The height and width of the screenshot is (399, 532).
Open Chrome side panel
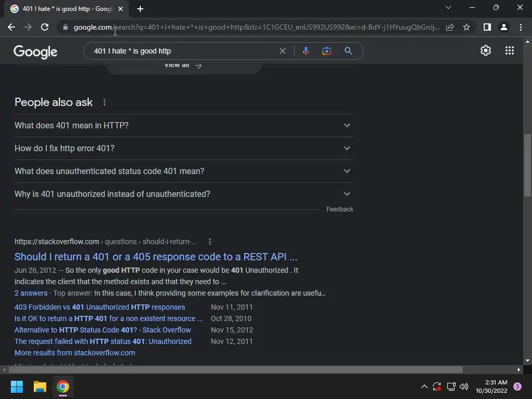click(x=487, y=27)
